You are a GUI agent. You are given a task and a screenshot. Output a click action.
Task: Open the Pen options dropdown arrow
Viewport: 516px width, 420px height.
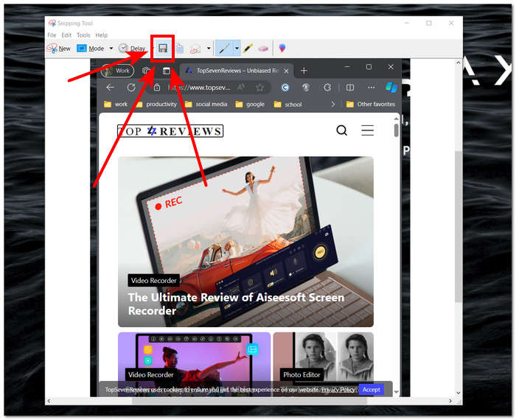click(237, 49)
